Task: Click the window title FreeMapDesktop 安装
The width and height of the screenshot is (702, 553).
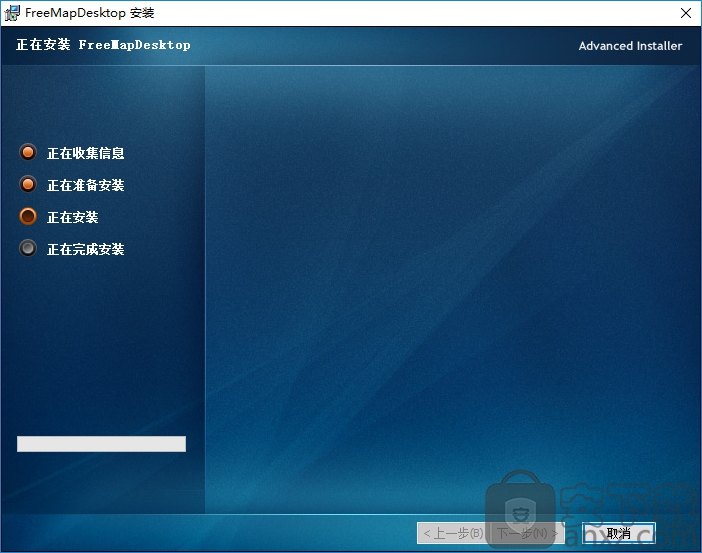Action: point(90,13)
